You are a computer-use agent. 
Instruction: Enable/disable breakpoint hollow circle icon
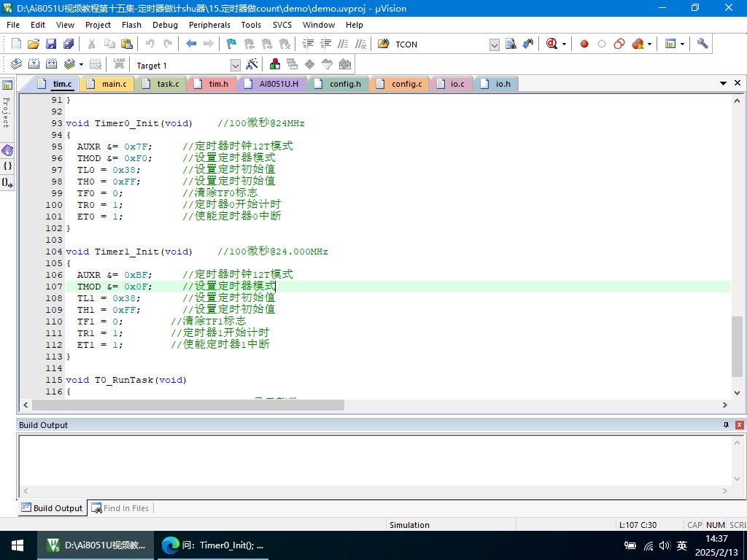(x=602, y=44)
